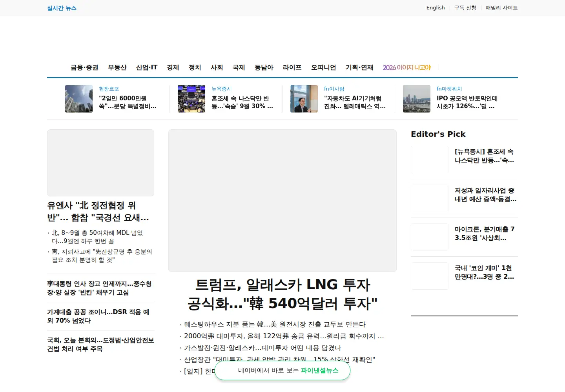Open 가스발전·원전·알래스카 sub-article

point(262,348)
